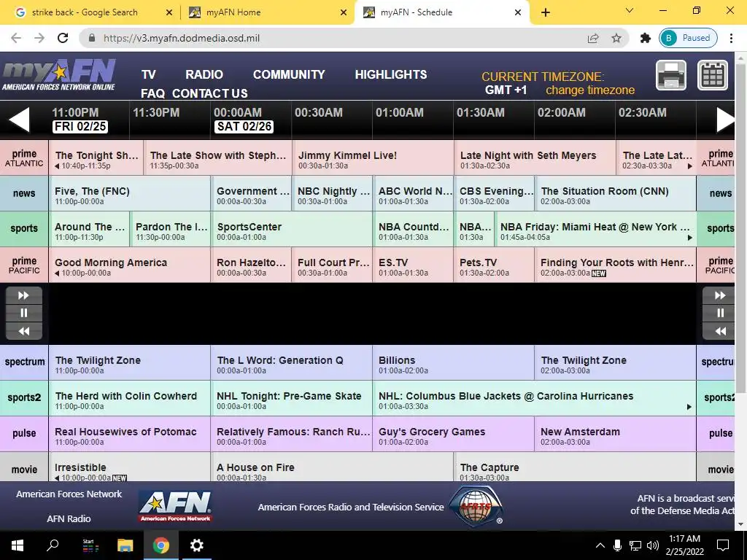747x560 pixels.
Task: Click the Paused profile button
Action: coord(688,38)
